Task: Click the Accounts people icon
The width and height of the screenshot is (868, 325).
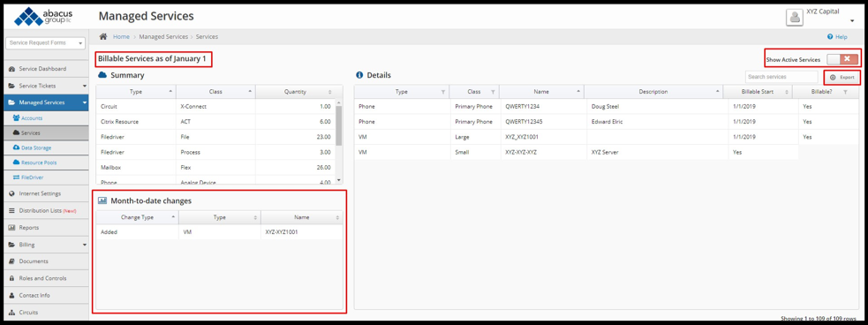Action: tap(16, 118)
